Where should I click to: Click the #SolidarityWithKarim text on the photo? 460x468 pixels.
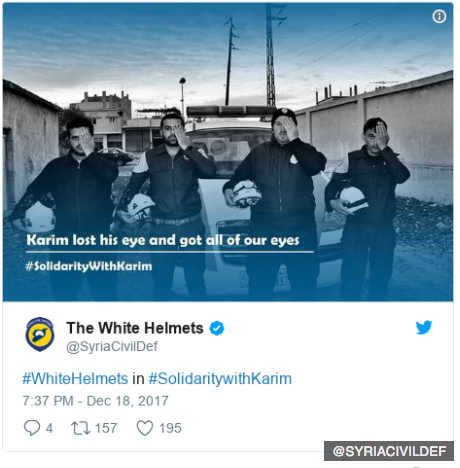tap(89, 266)
